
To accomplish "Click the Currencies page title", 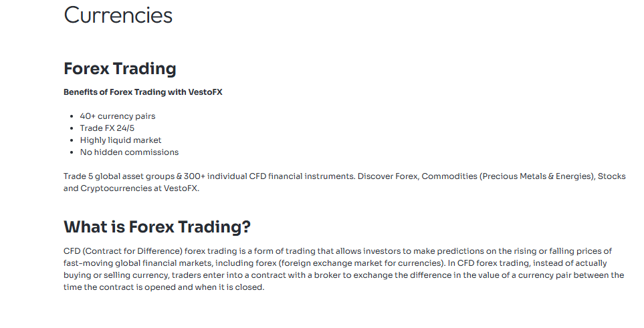I will [118, 15].
